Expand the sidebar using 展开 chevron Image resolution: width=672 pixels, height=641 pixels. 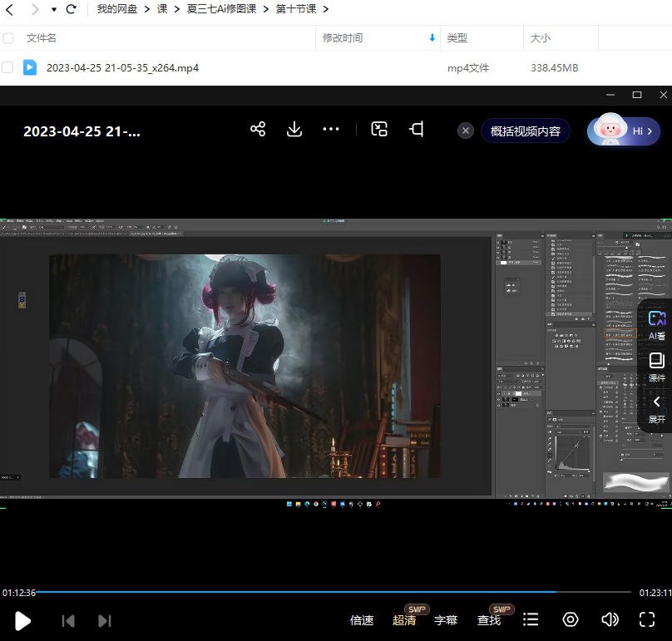(656, 407)
